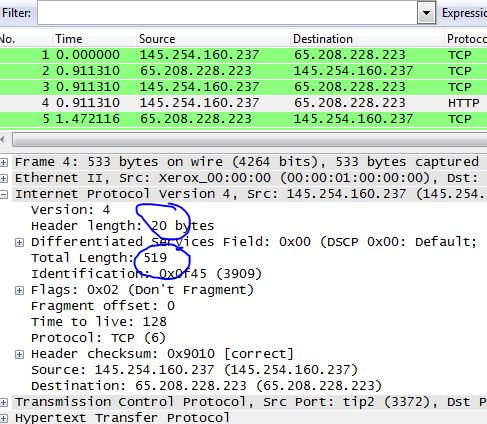Select the Time to live: 128 field
The height and width of the screenshot is (424, 487).
(x=99, y=322)
